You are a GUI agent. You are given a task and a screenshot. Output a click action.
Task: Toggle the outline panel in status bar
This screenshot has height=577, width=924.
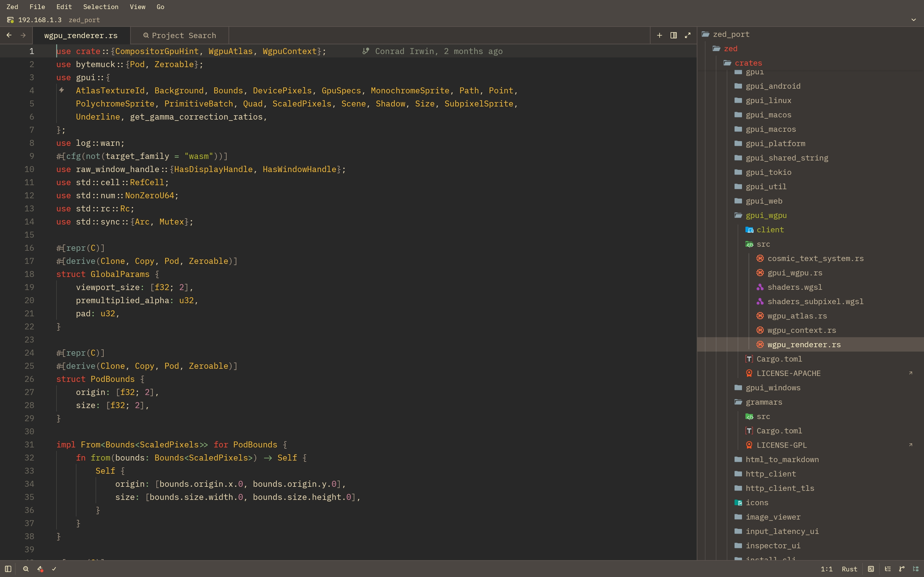pyautogui.click(x=888, y=569)
